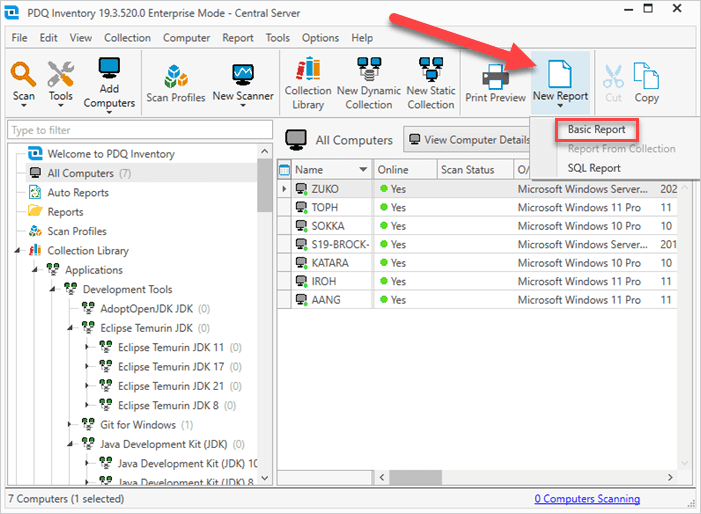Viewport: 701px width, 514px height.
Task: Click the ZUKO row indicator arrow
Action: (284, 189)
